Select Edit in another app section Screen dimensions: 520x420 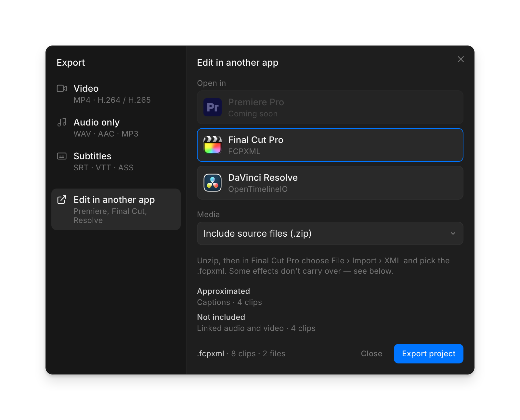tap(116, 209)
